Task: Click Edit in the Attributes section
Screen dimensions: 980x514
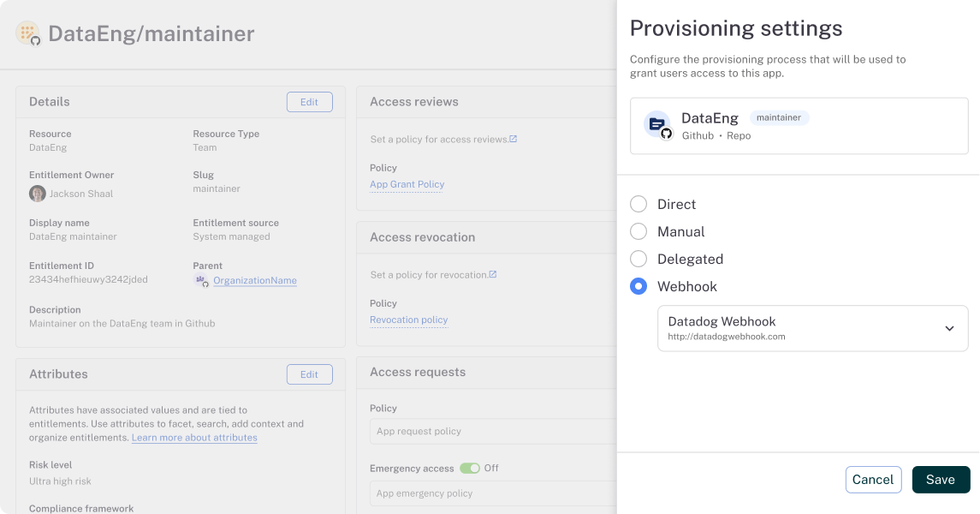Action: [309, 374]
